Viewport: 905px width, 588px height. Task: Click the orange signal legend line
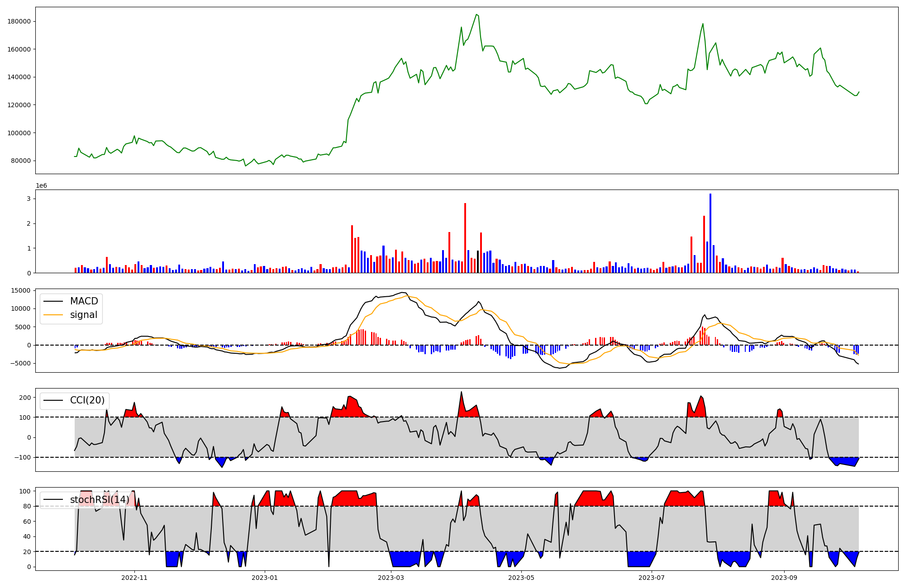point(53,315)
